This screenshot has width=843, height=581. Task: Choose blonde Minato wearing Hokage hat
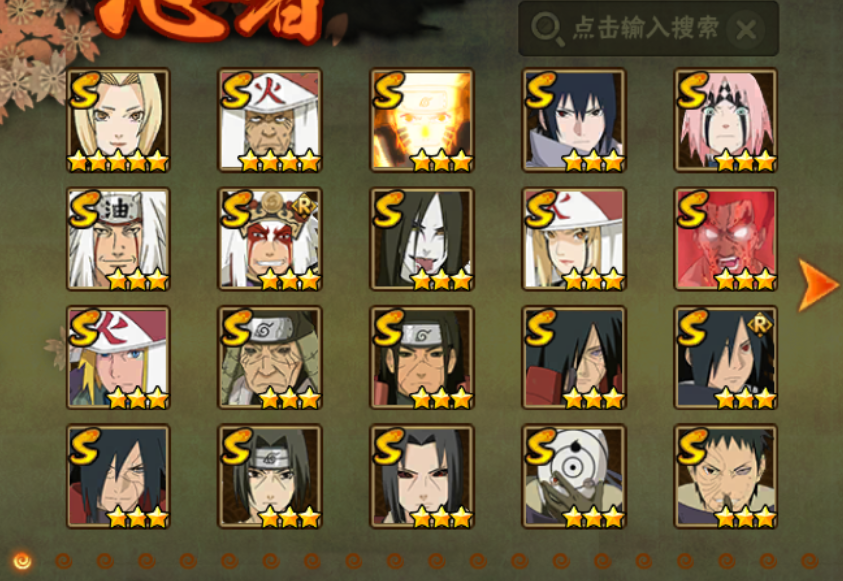(x=118, y=358)
